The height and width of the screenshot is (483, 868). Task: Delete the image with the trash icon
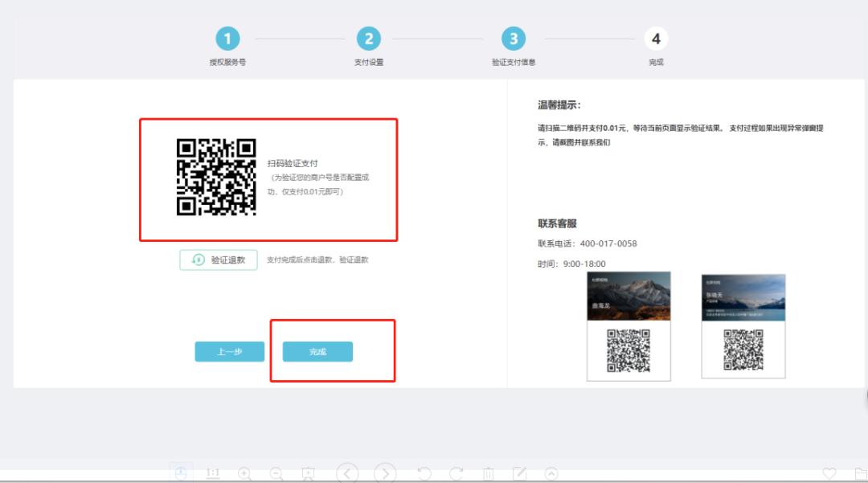pos(488,473)
